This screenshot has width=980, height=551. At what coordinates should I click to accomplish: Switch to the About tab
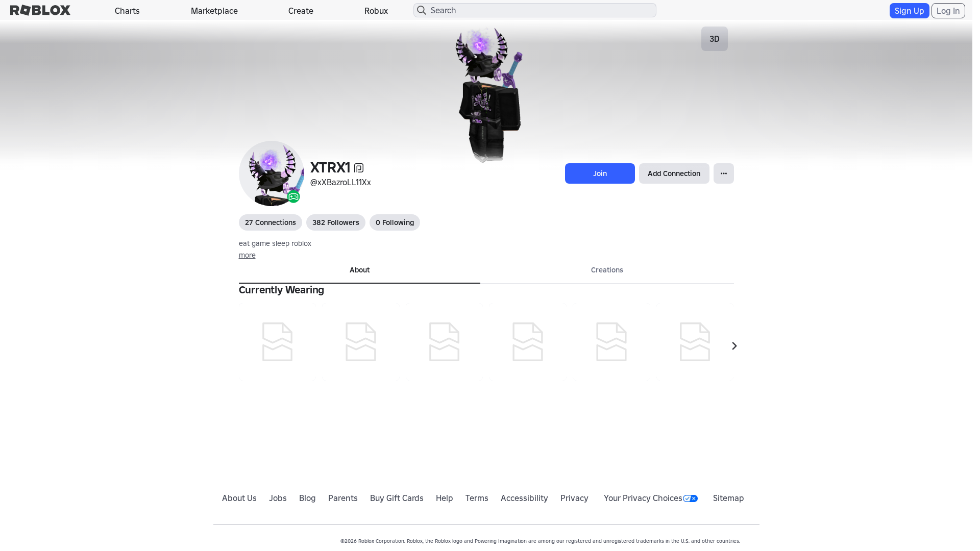point(359,270)
